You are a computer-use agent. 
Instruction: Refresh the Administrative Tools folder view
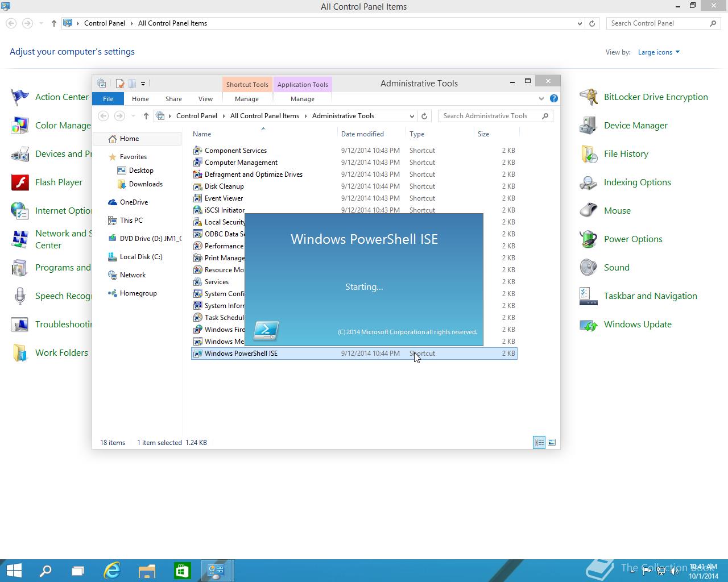pyautogui.click(x=424, y=116)
